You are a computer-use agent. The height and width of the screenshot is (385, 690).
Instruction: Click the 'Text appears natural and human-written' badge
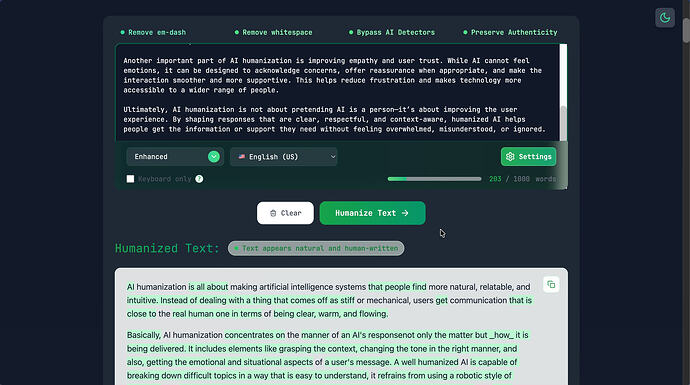(x=316, y=248)
